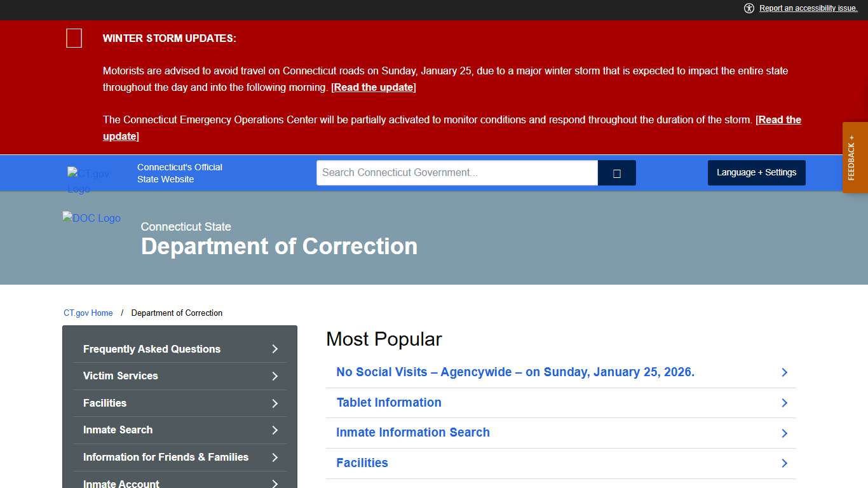868x488 pixels.
Task: Click the search magnifying glass button
Action: [616, 172]
